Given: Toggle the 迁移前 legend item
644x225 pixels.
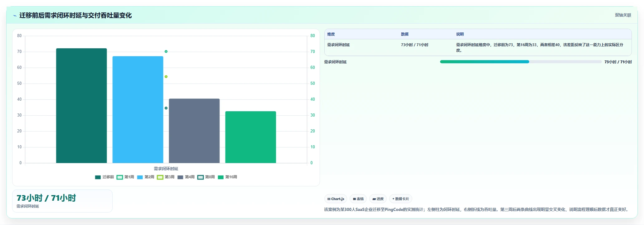Looking at the screenshot, I should tap(104, 177).
